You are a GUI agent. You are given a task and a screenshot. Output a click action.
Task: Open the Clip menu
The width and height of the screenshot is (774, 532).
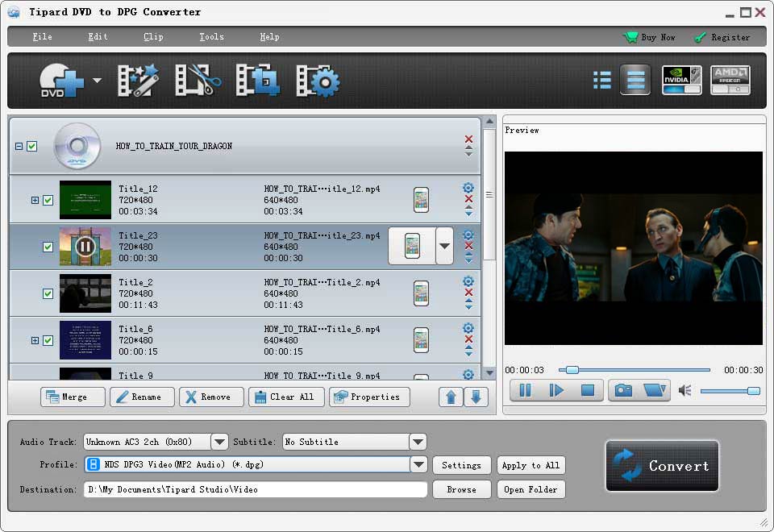[x=152, y=36]
